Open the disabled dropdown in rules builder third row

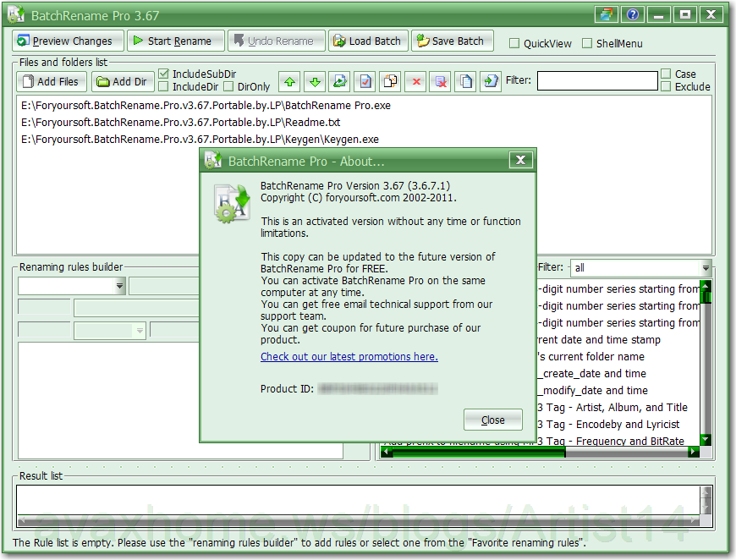click(x=110, y=331)
